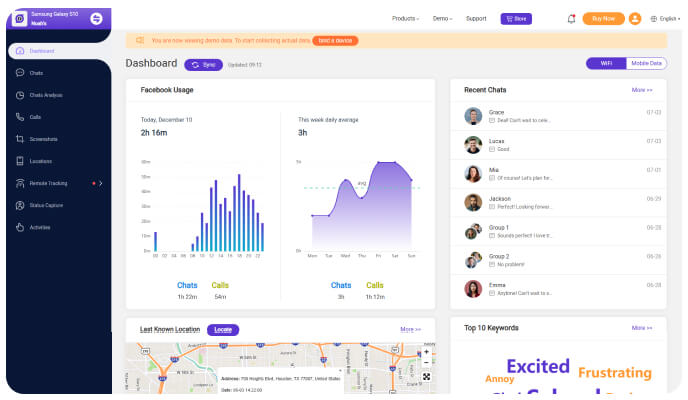Click the Chats speech bubble icon
The width and height of the screenshot is (688, 400).
20,73
